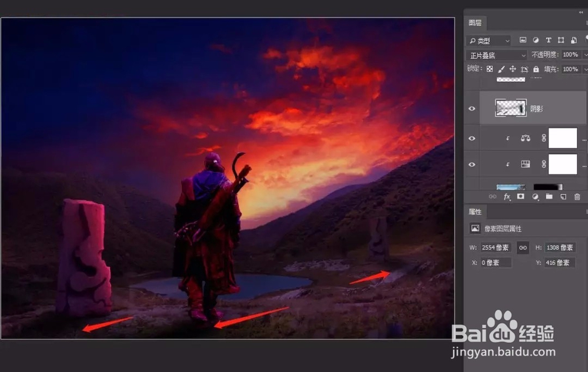Click clipping arrow on color balance layer
Image resolution: width=588 pixels, height=372 pixels.
(x=507, y=138)
